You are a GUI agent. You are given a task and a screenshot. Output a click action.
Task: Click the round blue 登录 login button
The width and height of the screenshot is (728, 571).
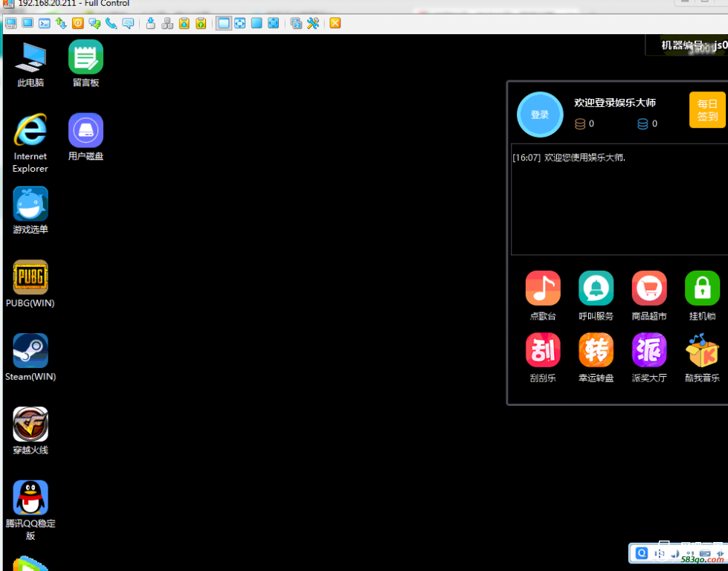pos(540,114)
